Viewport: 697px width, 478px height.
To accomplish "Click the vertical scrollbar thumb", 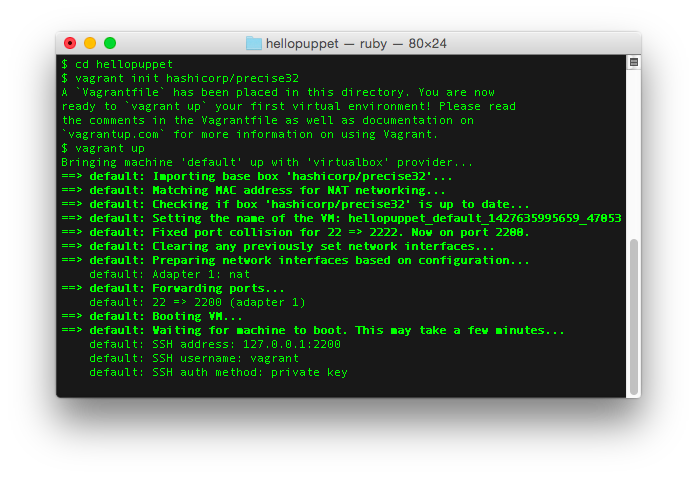I will 634,317.
